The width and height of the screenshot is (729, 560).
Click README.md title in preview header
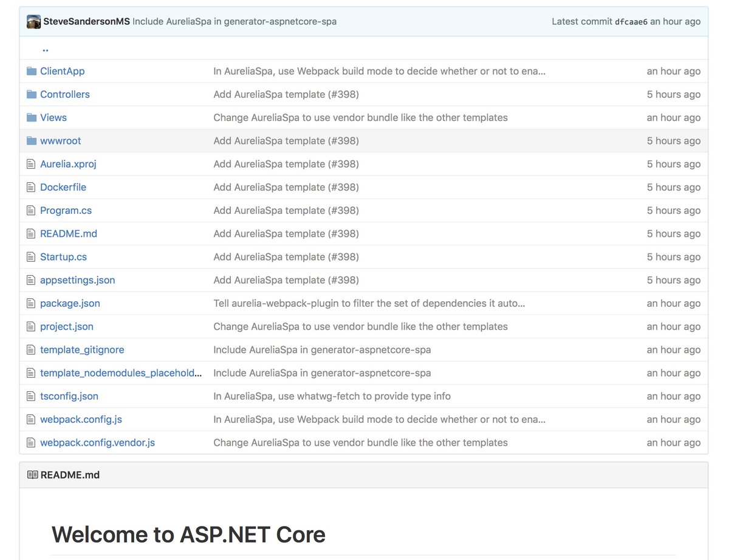click(x=70, y=475)
